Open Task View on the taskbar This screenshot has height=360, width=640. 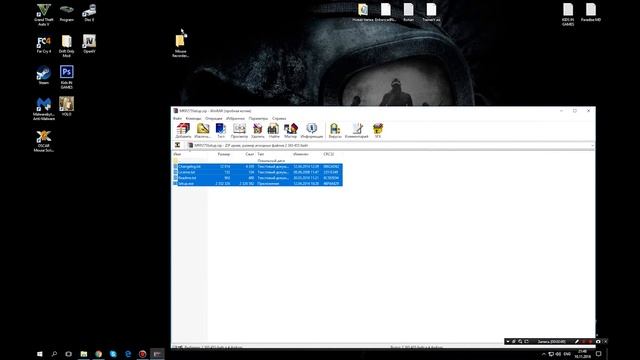coord(69,354)
